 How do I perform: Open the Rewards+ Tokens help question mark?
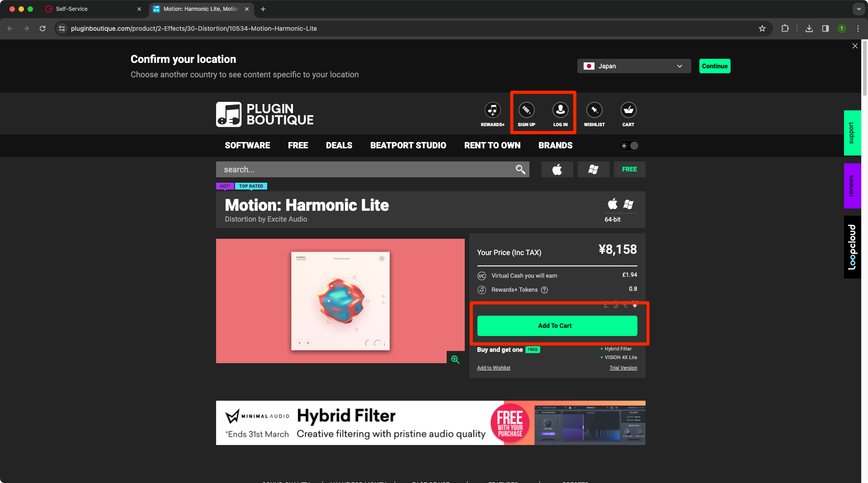544,290
